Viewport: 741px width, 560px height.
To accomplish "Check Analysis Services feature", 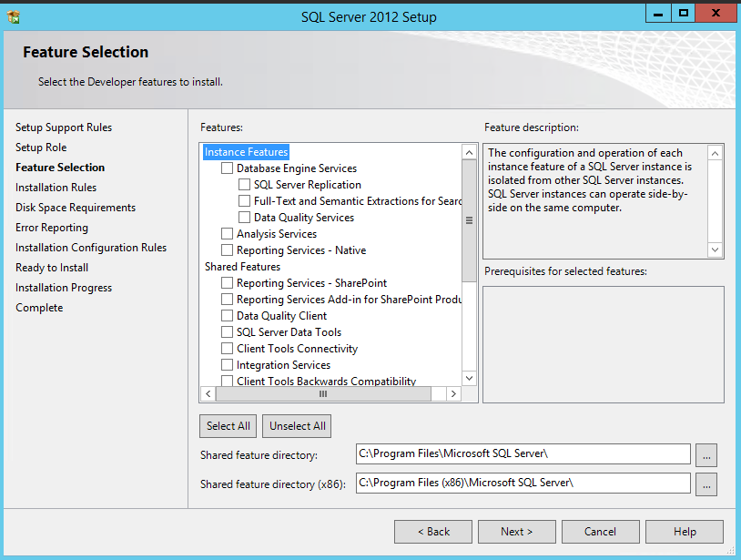I will pos(227,233).
